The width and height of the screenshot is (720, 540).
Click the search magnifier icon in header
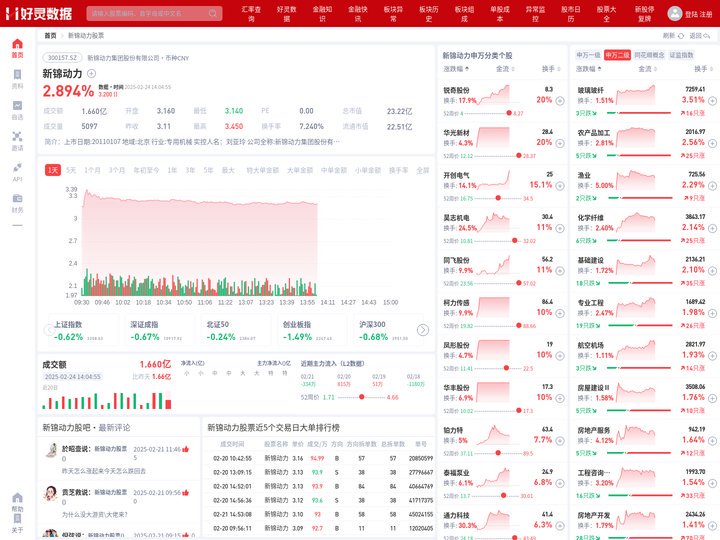click(x=213, y=13)
